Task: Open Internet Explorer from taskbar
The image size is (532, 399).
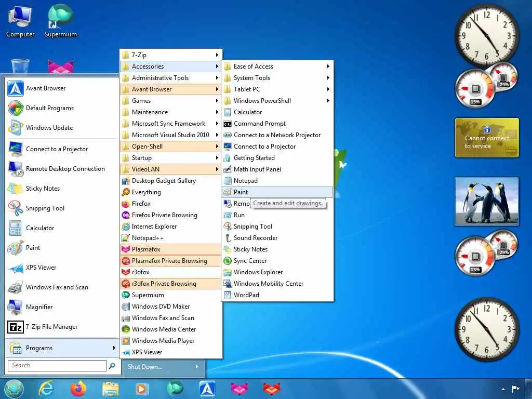Action: click(x=46, y=389)
